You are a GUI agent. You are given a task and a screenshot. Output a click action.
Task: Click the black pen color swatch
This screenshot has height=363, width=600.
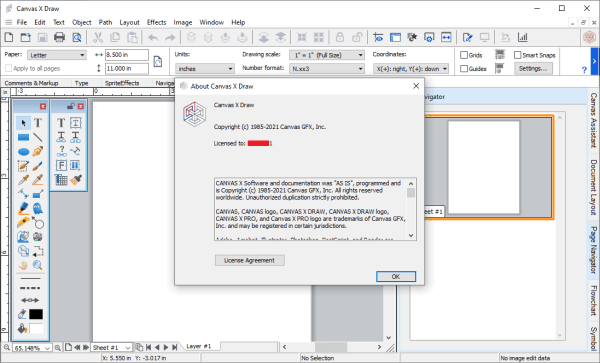[x=36, y=314]
